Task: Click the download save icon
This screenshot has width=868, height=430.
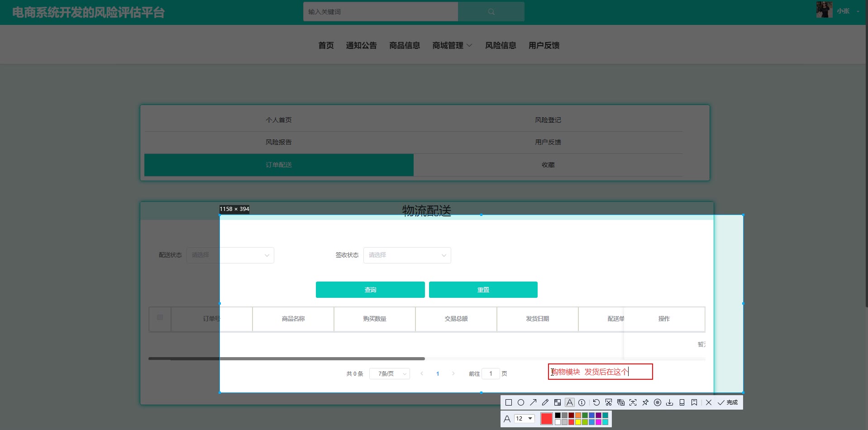Action: [670, 402]
